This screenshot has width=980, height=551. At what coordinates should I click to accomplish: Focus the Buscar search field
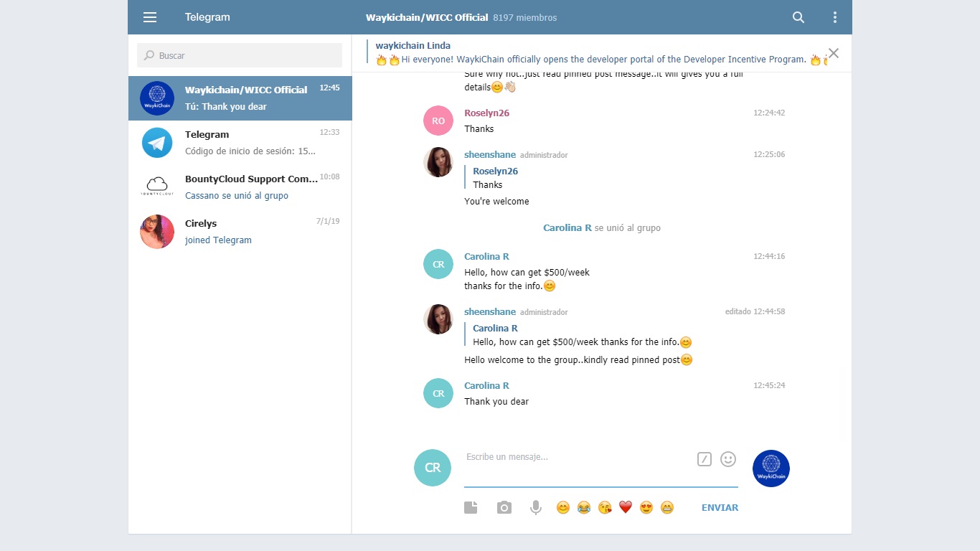(240, 55)
